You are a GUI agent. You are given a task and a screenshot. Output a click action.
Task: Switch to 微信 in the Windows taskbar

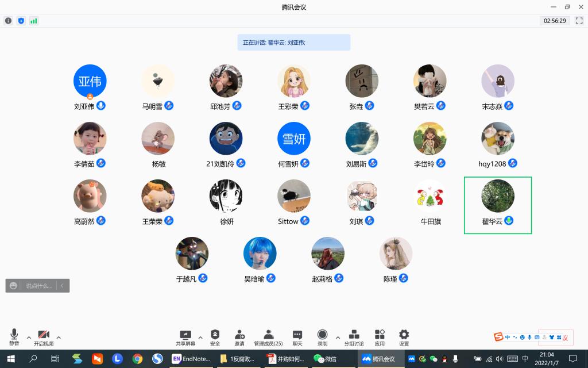click(325, 359)
